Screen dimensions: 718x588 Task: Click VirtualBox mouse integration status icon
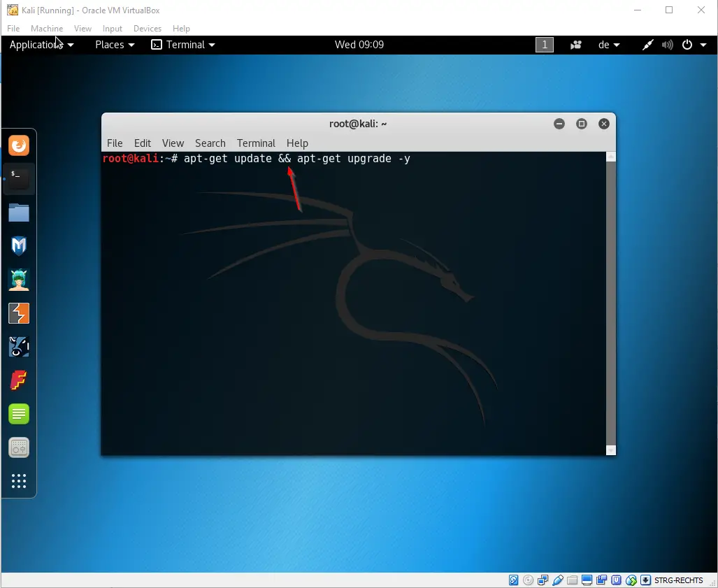tap(631, 580)
